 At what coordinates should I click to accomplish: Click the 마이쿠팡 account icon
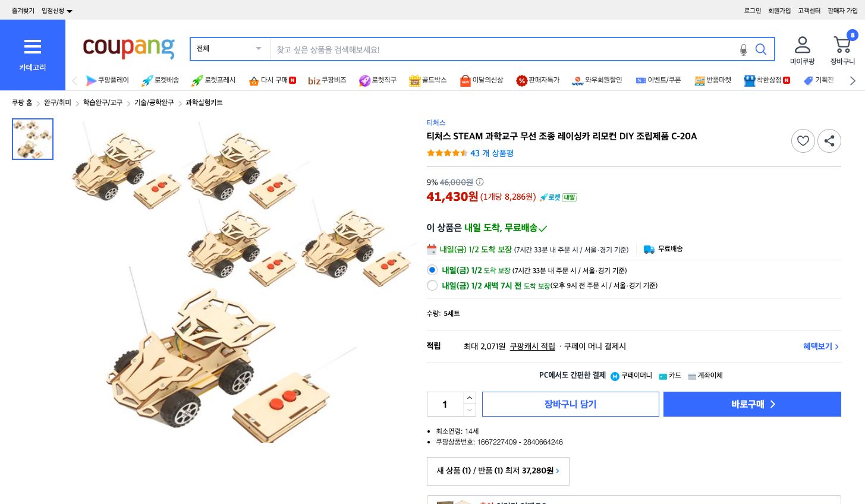coord(802,45)
